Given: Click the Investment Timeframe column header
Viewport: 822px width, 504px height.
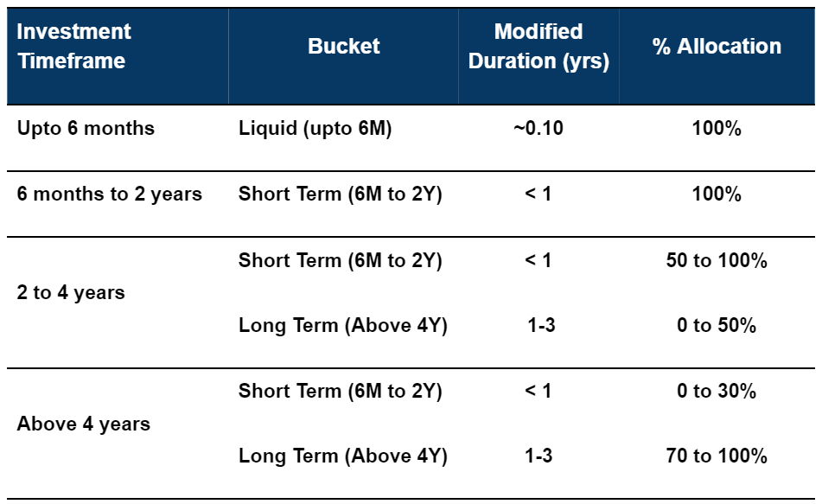Looking at the screenshot, I should [x=74, y=47].
